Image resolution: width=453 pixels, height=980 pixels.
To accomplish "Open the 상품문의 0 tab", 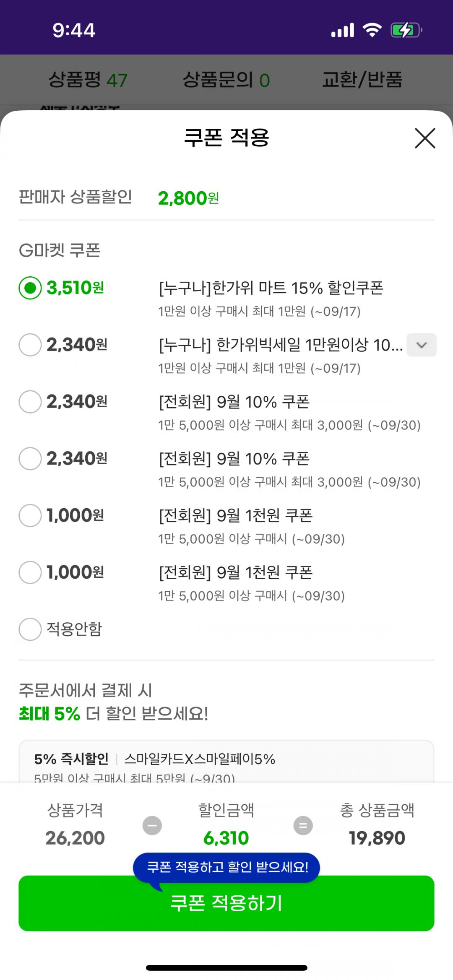I will (x=226, y=80).
